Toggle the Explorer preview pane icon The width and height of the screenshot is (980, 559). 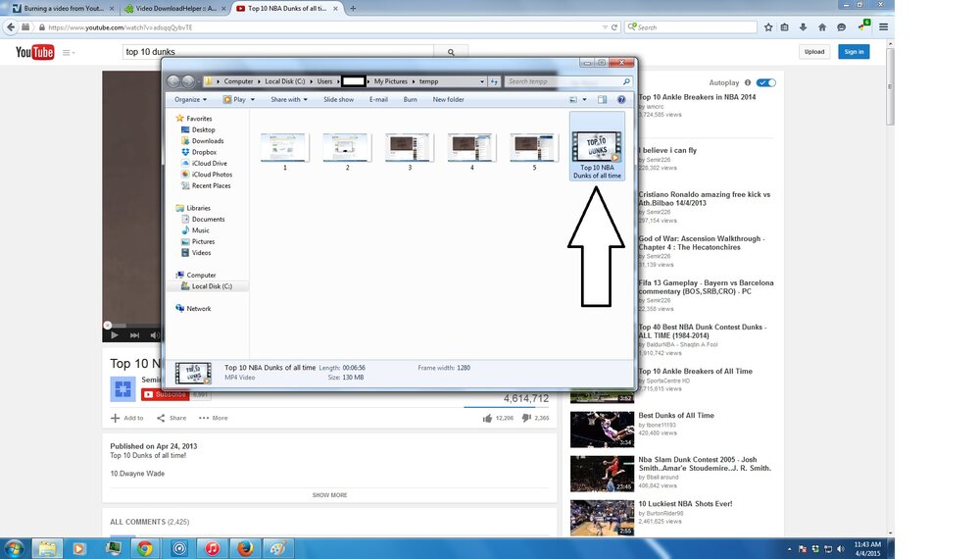[602, 99]
